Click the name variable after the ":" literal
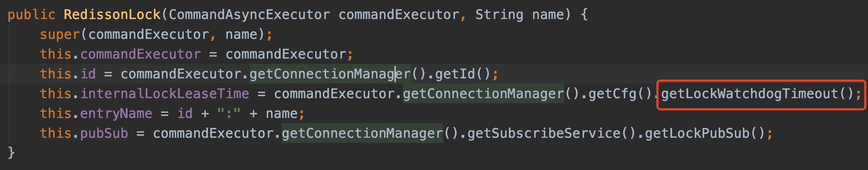The image size is (868, 170). coord(282,114)
